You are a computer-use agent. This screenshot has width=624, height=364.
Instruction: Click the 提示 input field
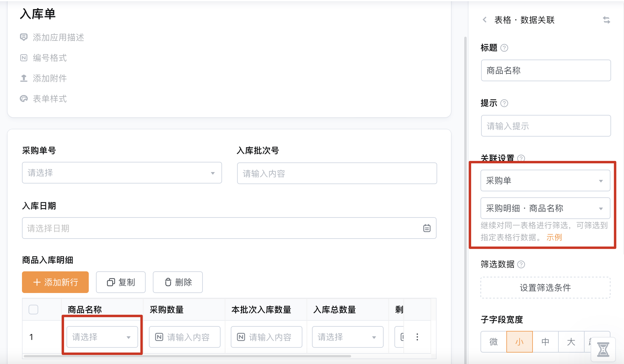[x=546, y=126]
